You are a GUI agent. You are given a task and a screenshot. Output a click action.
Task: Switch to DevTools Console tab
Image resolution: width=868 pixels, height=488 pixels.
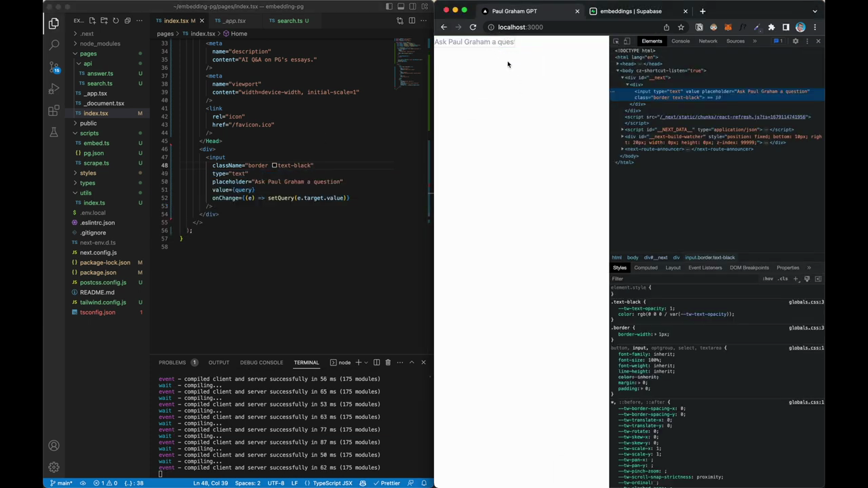[680, 41]
